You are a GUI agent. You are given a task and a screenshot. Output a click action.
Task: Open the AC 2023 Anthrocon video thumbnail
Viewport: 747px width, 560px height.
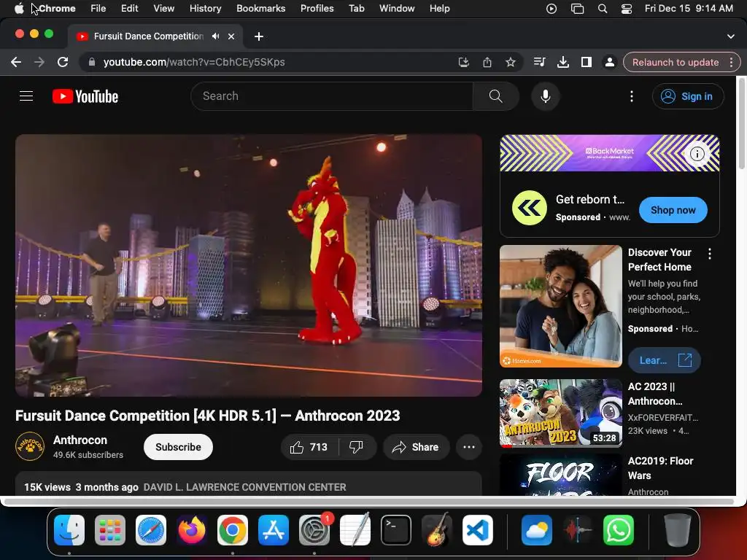tap(561, 413)
